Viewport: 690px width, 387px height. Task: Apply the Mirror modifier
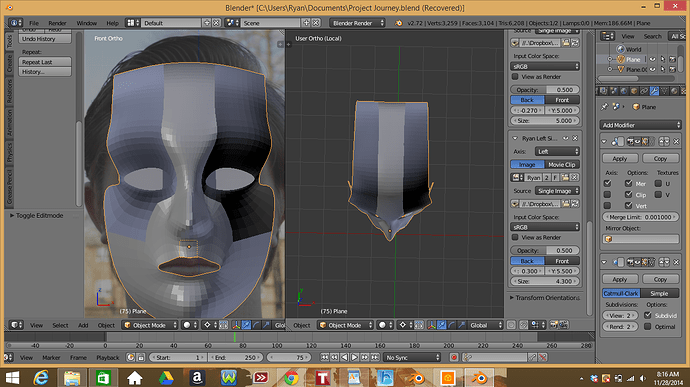point(620,158)
